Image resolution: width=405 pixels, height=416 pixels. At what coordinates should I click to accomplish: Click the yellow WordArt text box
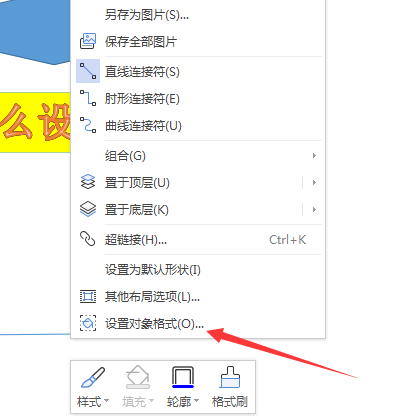tap(35, 122)
